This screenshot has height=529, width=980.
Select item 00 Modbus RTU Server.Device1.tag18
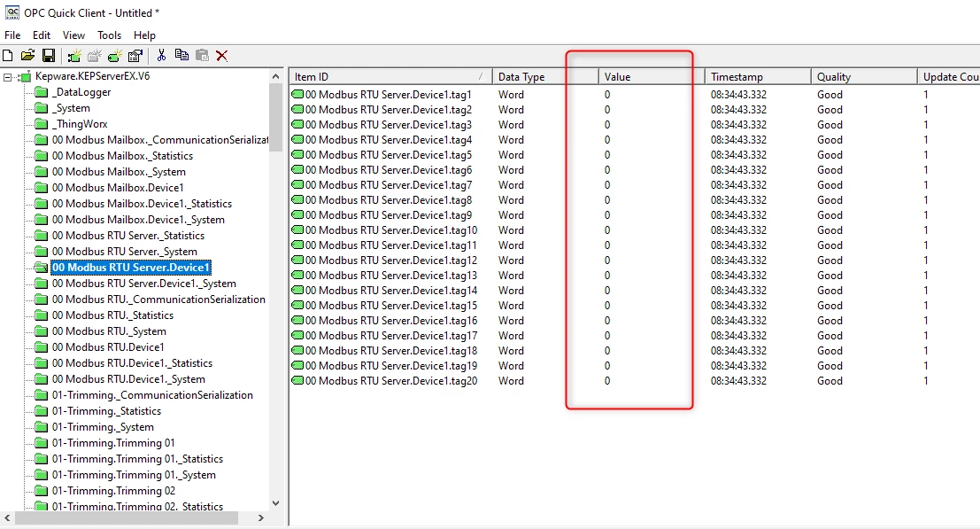click(391, 351)
